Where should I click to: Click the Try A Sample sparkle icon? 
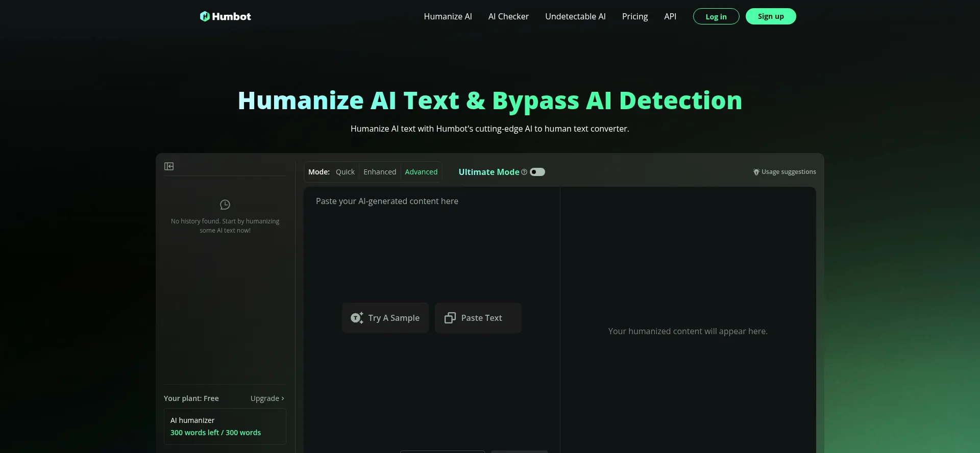(357, 318)
